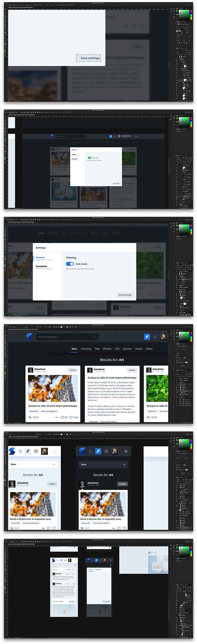Click green color field in Photoshop panel beside mobile layouts

[184, 445]
